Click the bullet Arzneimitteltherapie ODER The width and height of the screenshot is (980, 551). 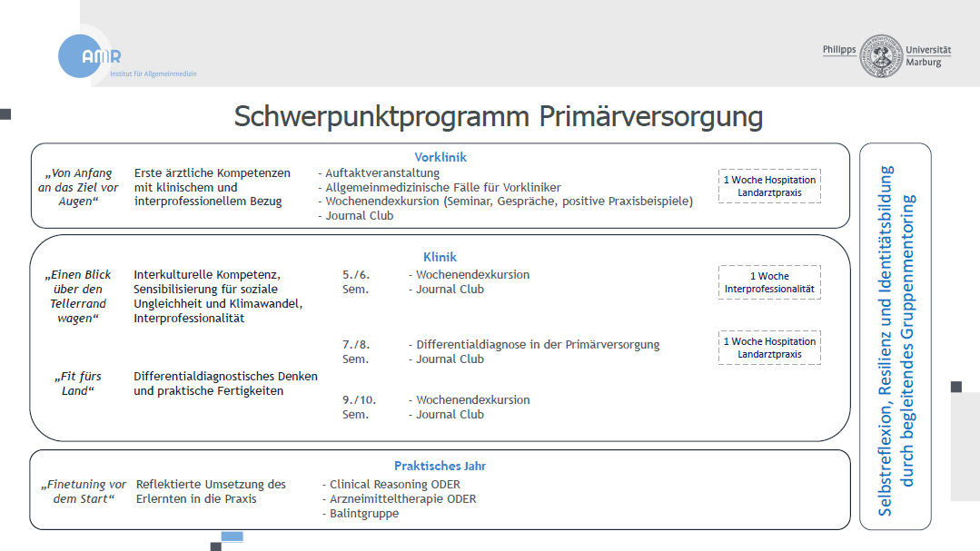coord(400,499)
